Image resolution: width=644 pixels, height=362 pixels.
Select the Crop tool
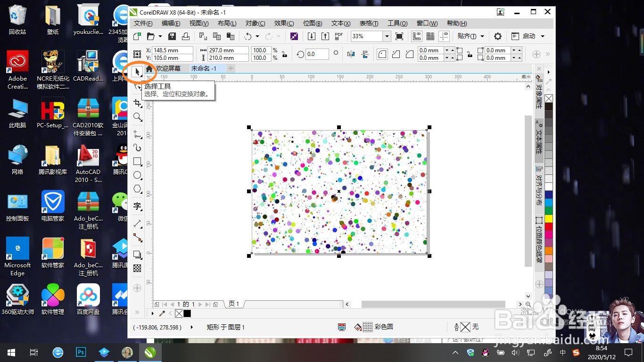pyautogui.click(x=137, y=103)
